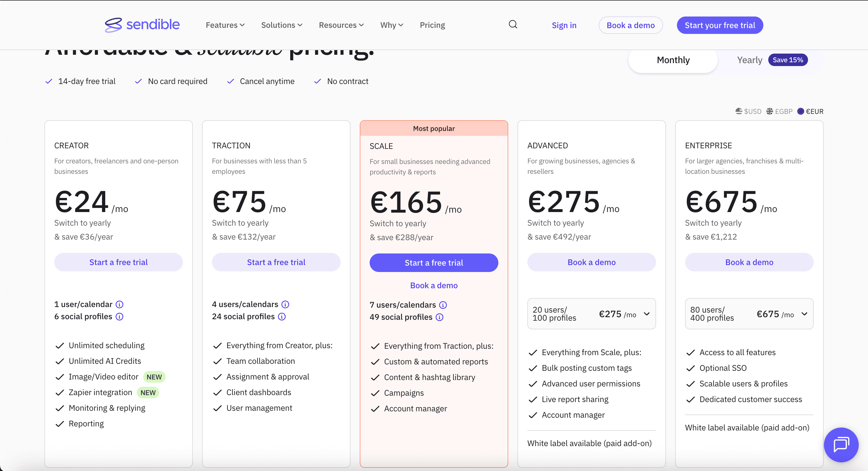The width and height of the screenshot is (868, 471).
Task: Click Unlimited AI Credits feature
Action: pyautogui.click(x=105, y=361)
